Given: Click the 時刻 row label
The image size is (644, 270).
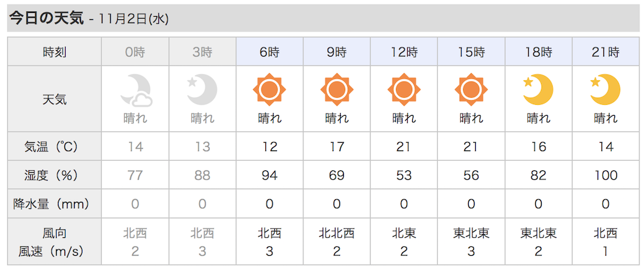Looking at the screenshot, I should pyautogui.click(x=54, y=52).
